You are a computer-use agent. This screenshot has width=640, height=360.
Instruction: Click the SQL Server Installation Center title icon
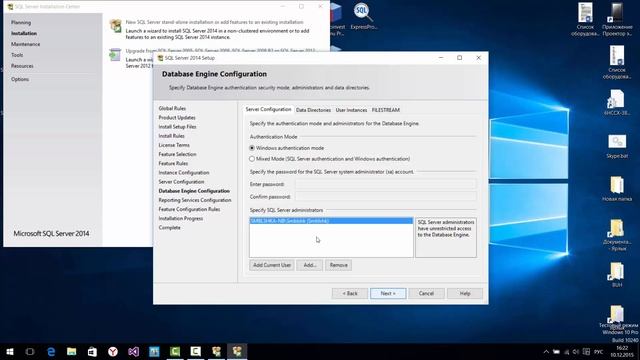[10, 7]
